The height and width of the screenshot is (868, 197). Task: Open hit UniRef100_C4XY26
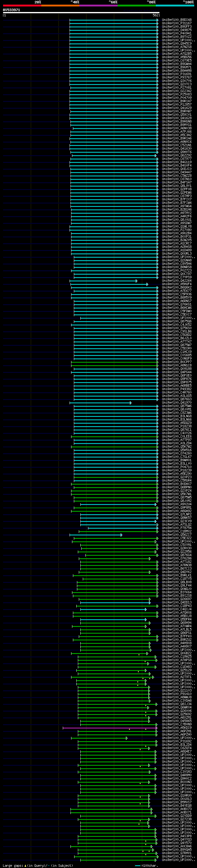click(x=177, y=433)
